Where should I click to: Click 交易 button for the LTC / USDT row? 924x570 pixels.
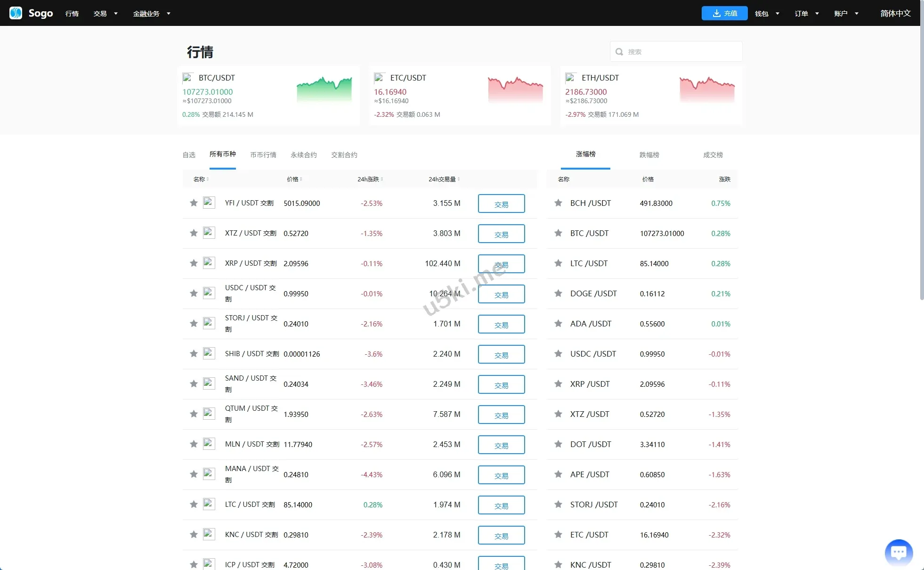501,505
